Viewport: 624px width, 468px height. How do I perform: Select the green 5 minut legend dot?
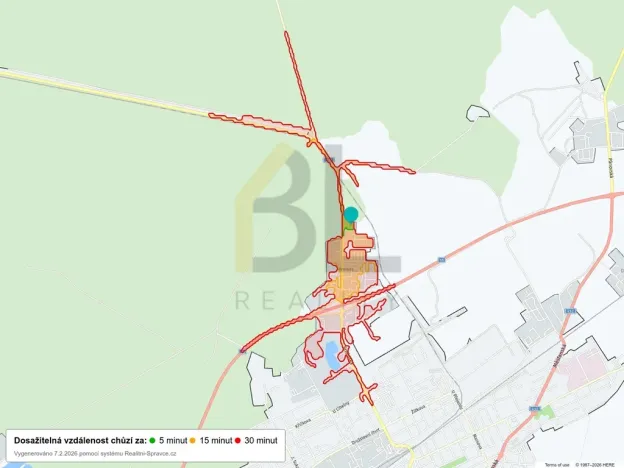[152, 441]
